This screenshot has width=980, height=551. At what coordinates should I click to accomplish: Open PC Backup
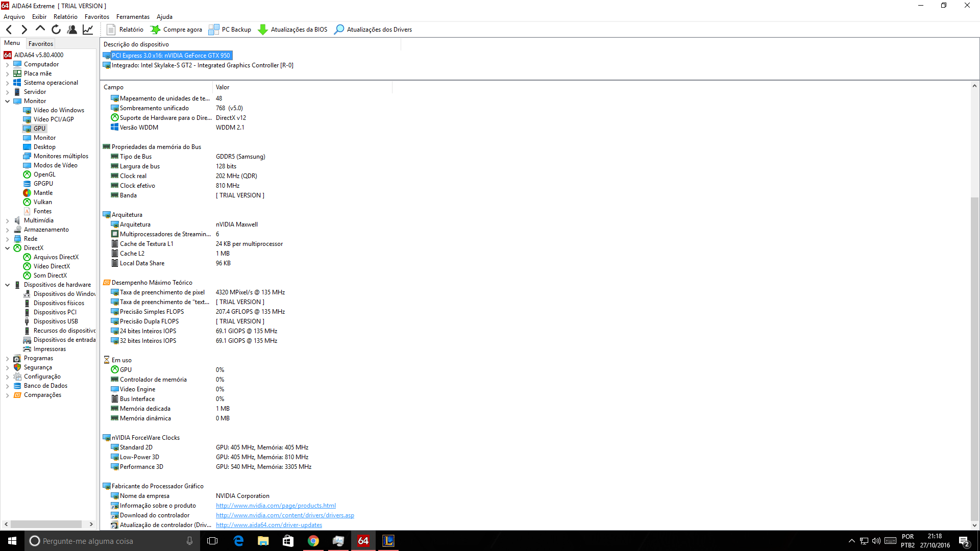click(230, 30)
